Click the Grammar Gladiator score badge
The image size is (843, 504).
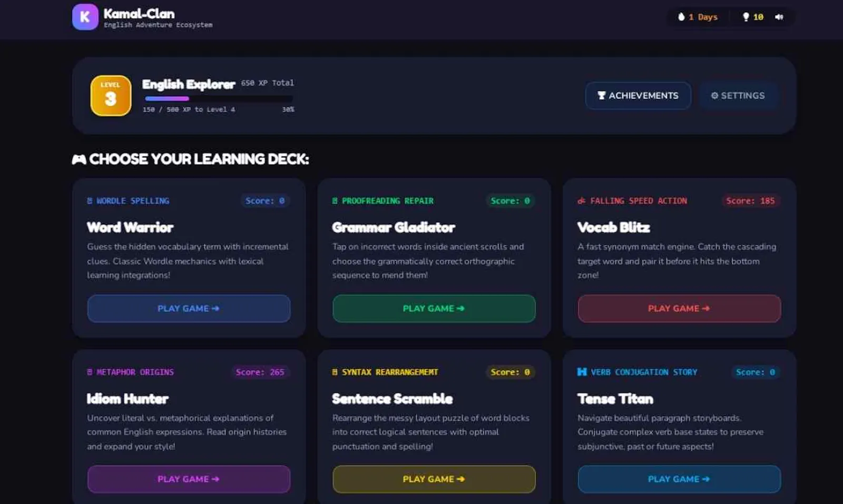[510, 201]
